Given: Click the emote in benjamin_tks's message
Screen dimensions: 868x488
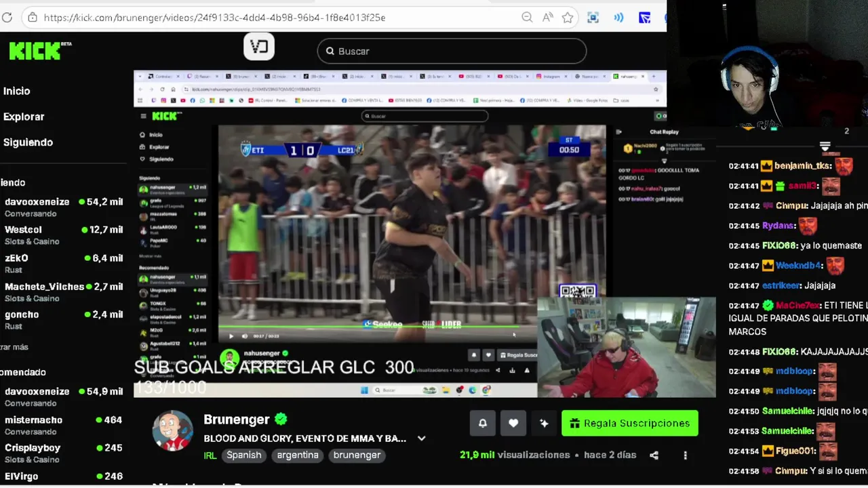Looking at the screenshot, I should (x=844, y=166).
